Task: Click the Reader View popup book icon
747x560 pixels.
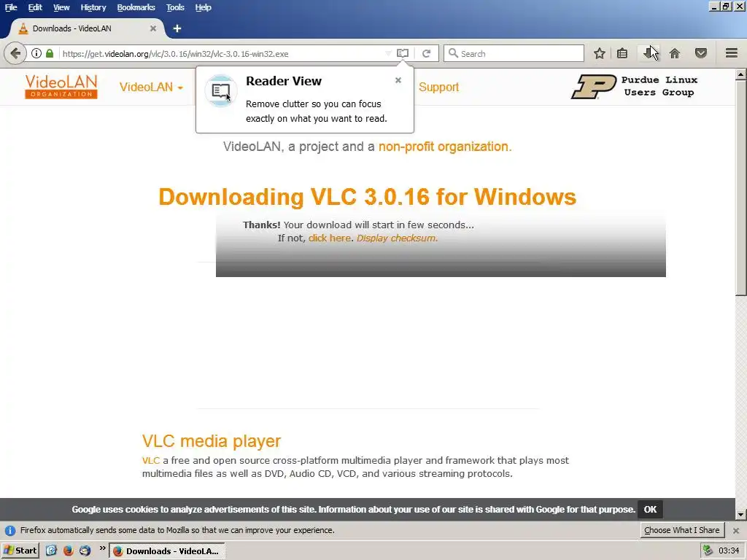Action: pyautogui.click(x=220, y=90)
